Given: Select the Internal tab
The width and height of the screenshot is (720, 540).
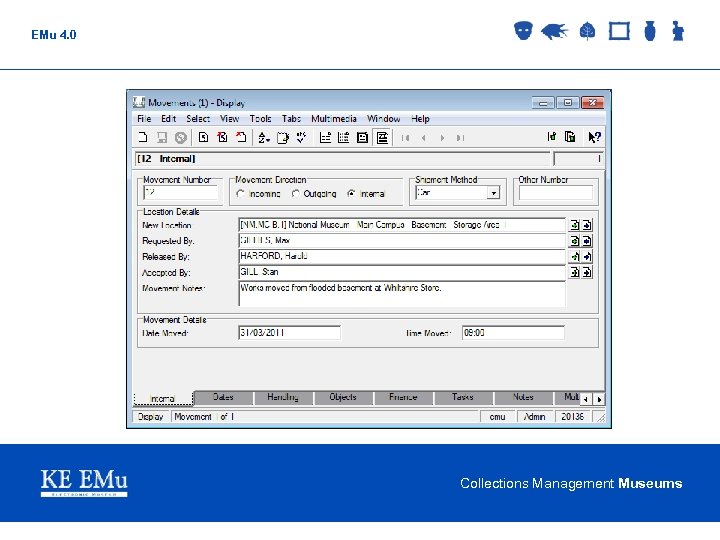Looking at the screenshot, I should coord(163,399).
